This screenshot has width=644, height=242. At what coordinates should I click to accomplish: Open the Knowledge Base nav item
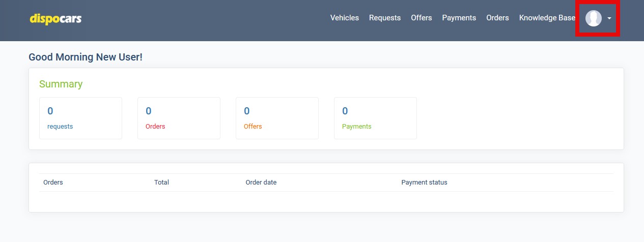point(547,18)
